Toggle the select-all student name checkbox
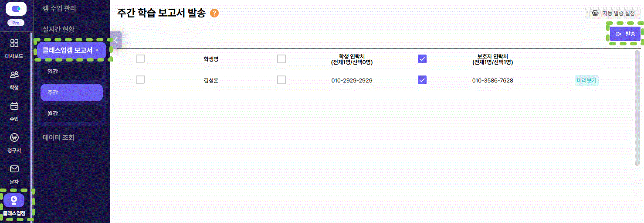 (141, 59)
